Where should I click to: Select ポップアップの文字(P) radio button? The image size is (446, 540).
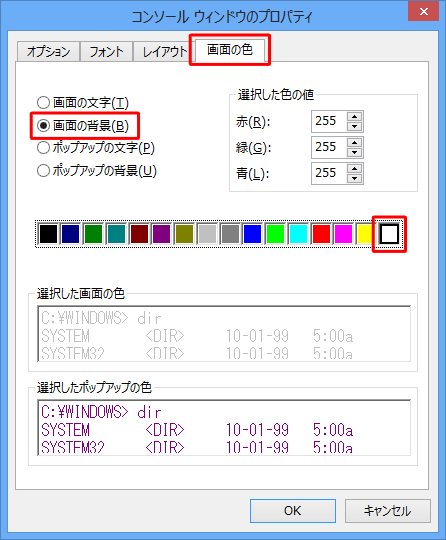click(96, 148)
